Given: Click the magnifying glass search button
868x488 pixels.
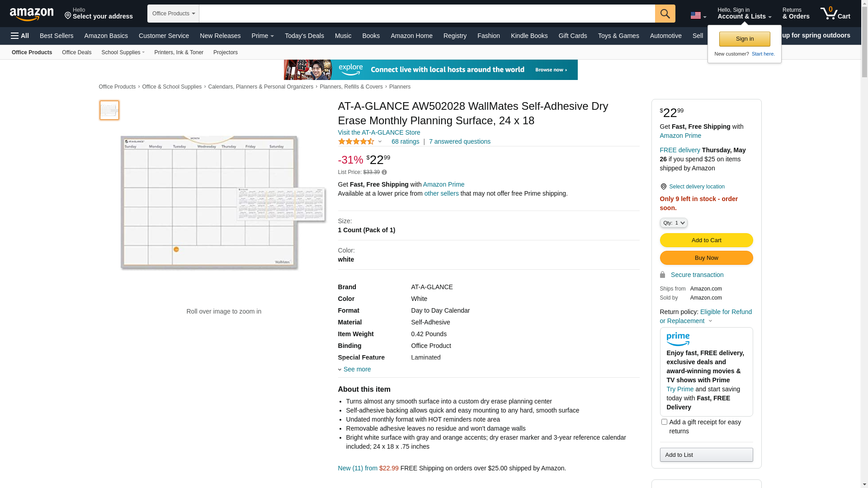Looking at the screenshot, I should tap(665, 14).
